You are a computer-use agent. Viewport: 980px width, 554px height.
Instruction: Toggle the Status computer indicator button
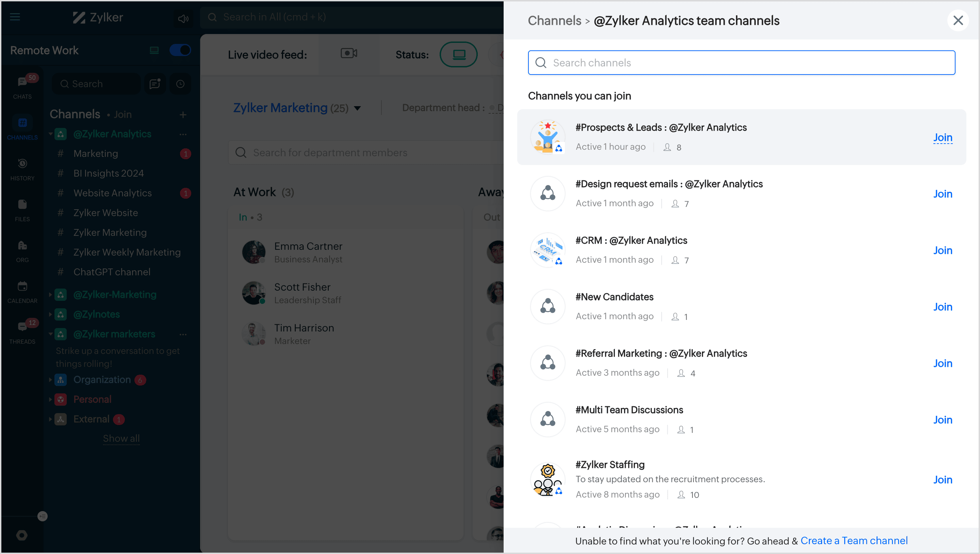pyautogui.click(x=458, y=55)
